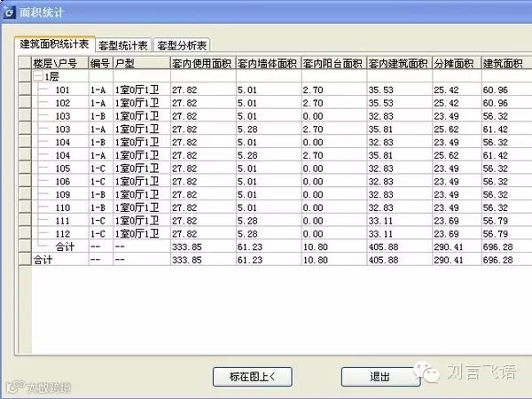Click the 户型 column header
532x399 pixels.
[142, 63]
